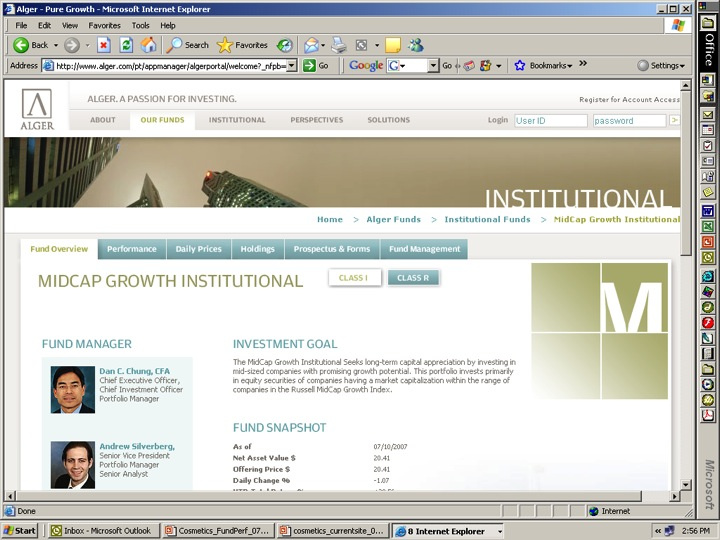Image resolution: width=720 pixels, height=540 pixels.
Task: Expand the Mail button dropdown arrow
Action: click(x=323, y=45)
